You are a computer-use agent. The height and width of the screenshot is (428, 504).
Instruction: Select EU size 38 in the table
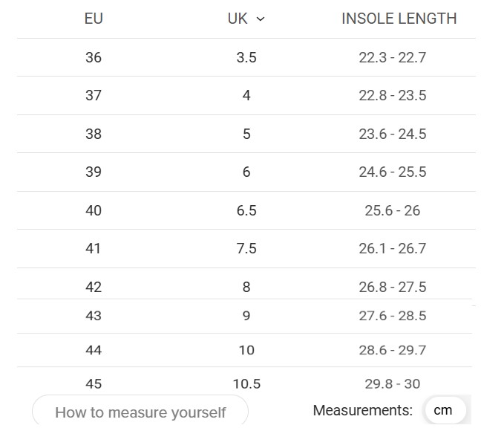pyautogui.click(x=94, y=134)
